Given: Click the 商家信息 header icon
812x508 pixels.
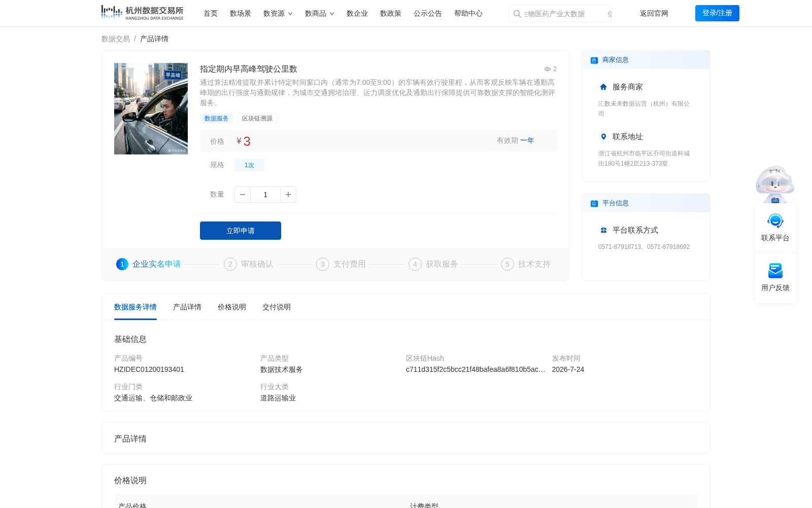Looking at the screenshot, I should (594, 60).
